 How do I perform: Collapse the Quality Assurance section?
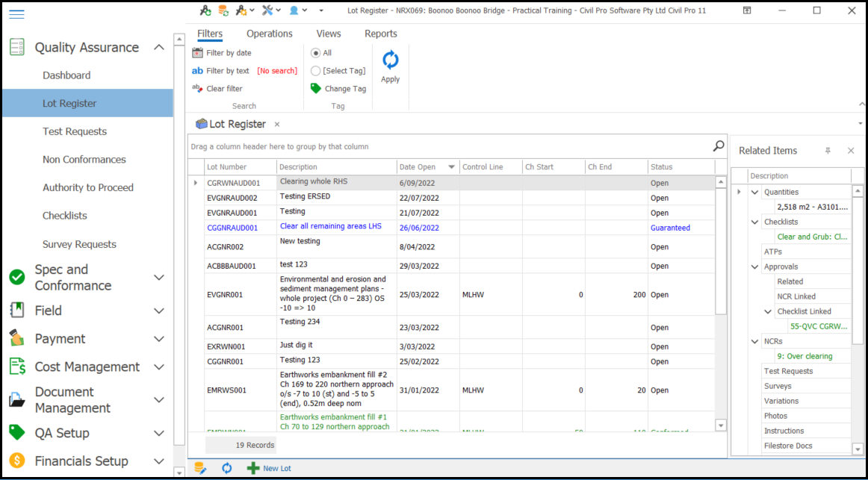click(x=158, y=48)
